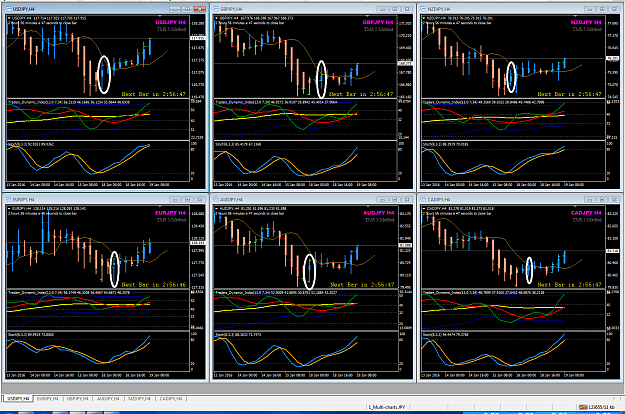The width and height of the screenshot is (625, 414).
Task: Click the magenta AUDJPY H4 chart label
Action: pos(378,213)
